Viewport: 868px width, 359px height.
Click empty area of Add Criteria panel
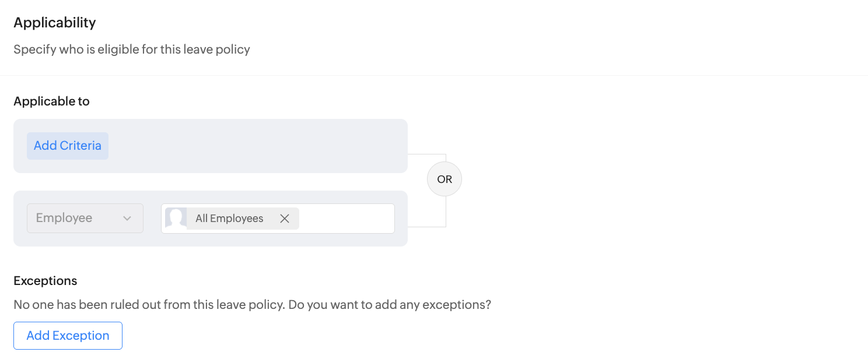257,146
